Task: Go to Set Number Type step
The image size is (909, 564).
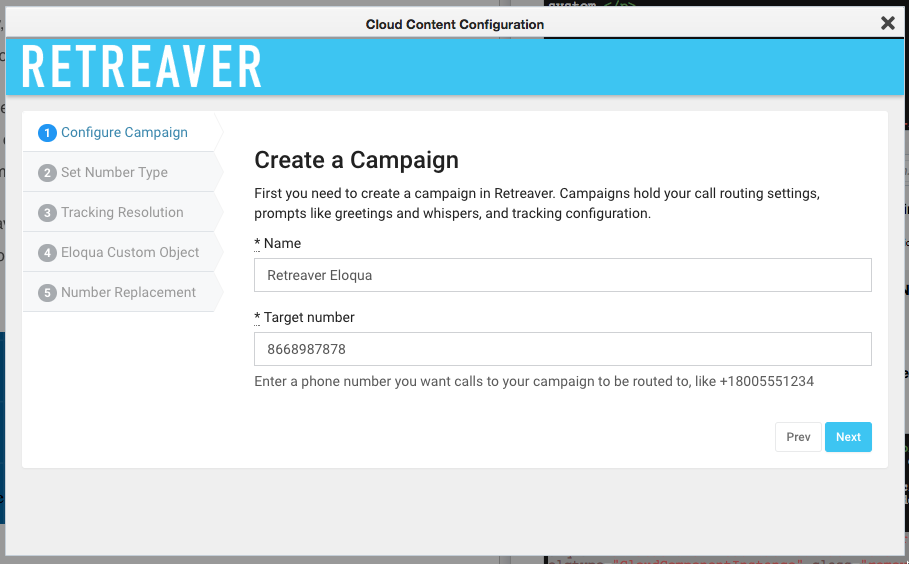Action: click(x=122, y=172)
